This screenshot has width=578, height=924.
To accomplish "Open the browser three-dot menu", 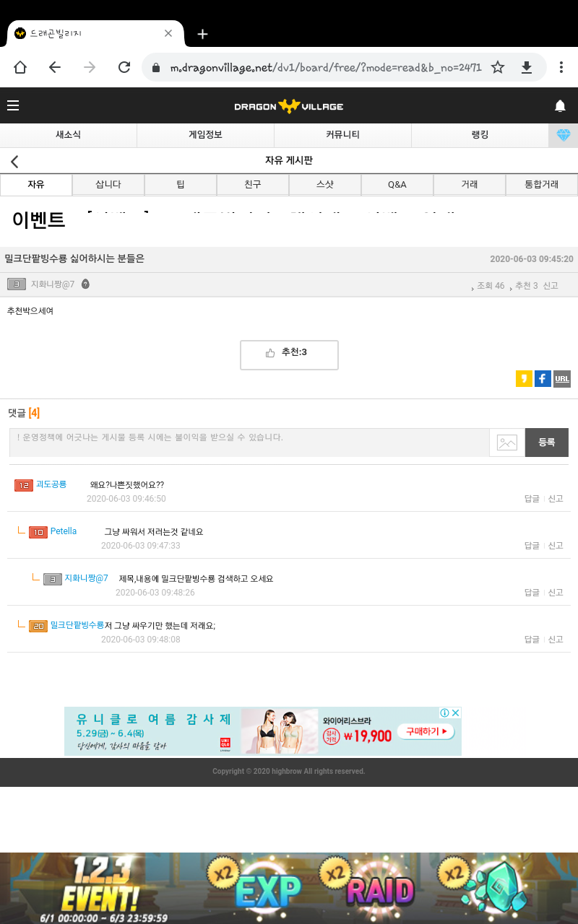I will click(x=561, y=67).
